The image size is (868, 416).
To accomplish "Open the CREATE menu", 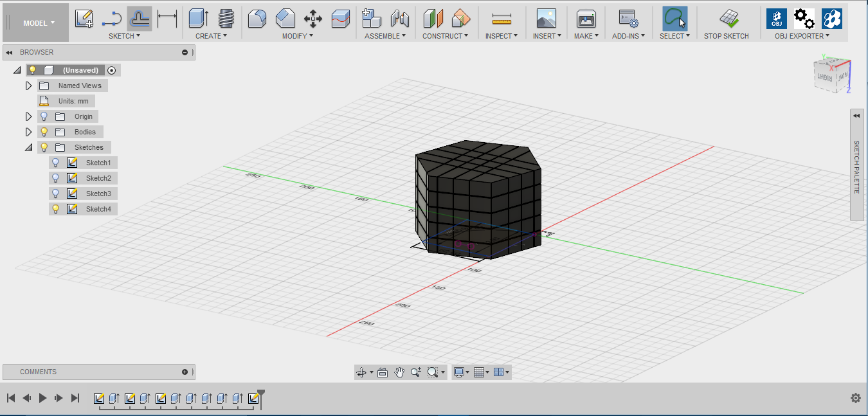I will 212,36.
